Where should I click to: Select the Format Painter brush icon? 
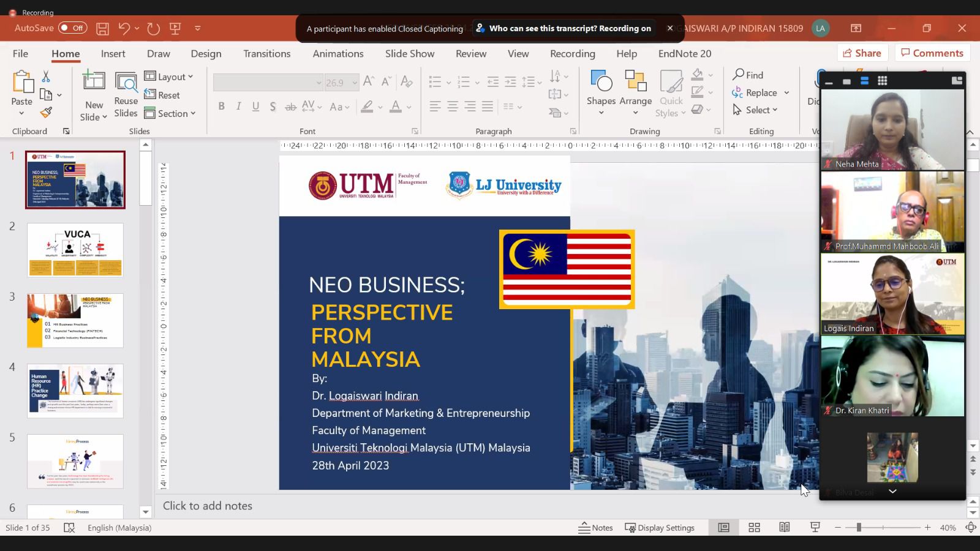[46, 113]
